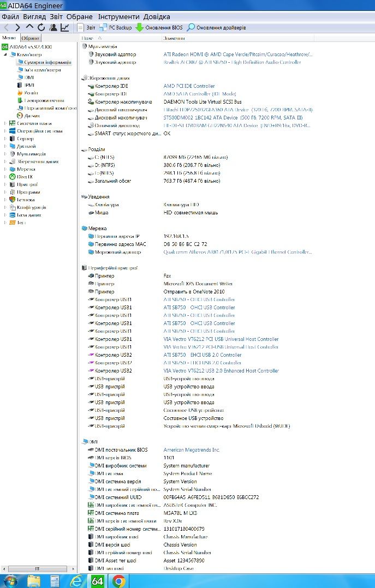
Task: Open the ST500DM002 disk drive link
Action: (x=233, y=117)
